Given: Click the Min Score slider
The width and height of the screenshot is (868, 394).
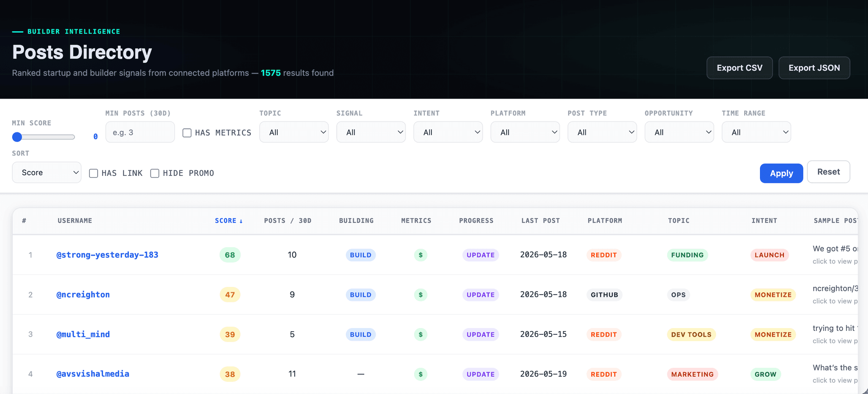Looking at the screenshot, I should [43, 137].
